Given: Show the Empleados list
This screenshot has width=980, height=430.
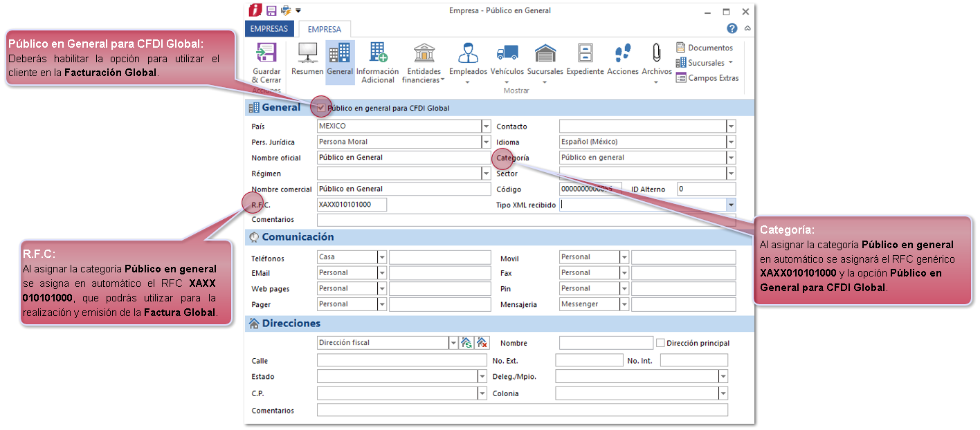Looking at the screenshot, I should (468, 53).
